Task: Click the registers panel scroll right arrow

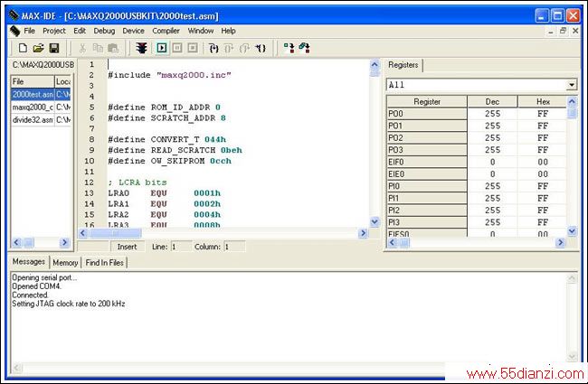Action: click(x=560, y=242)
